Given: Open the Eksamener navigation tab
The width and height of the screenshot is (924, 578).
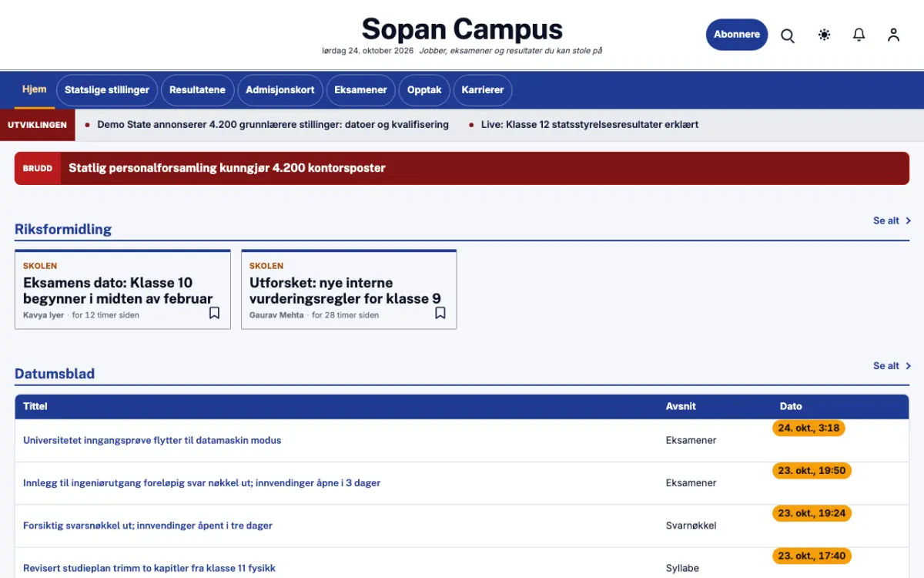Looking at the screenshot, I should click(x=360, y=90).
